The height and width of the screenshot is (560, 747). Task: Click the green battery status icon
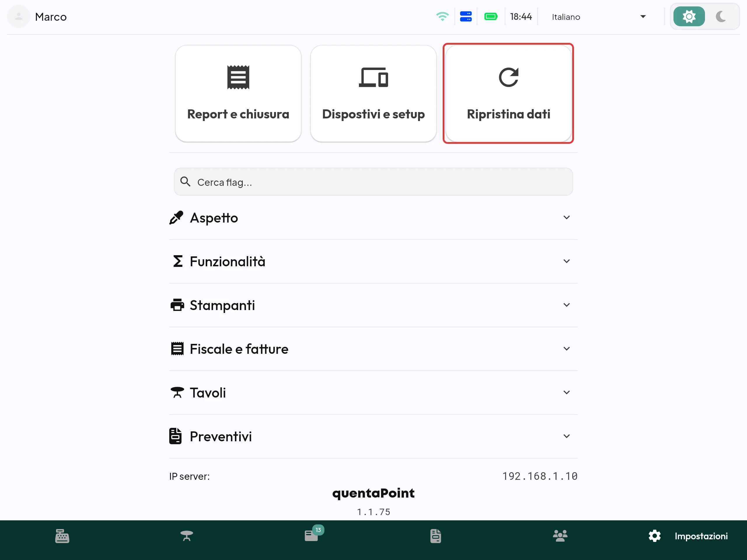(491, 17)
